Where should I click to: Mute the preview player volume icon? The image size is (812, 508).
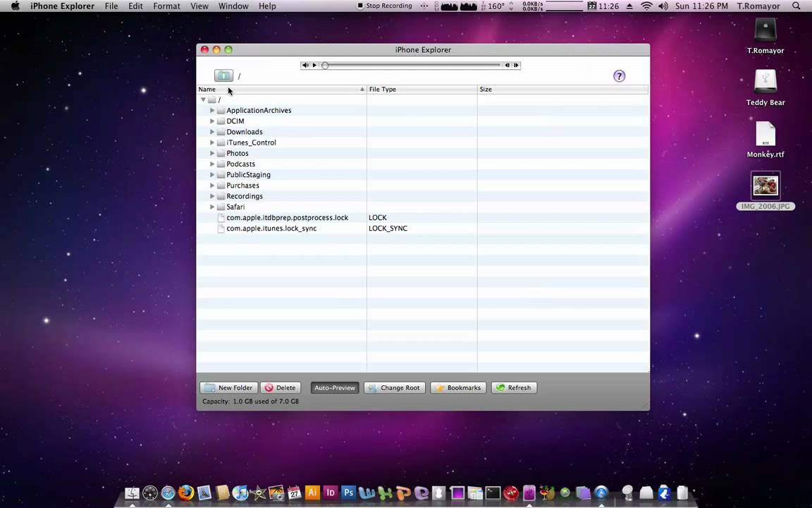tap(305, 66)
